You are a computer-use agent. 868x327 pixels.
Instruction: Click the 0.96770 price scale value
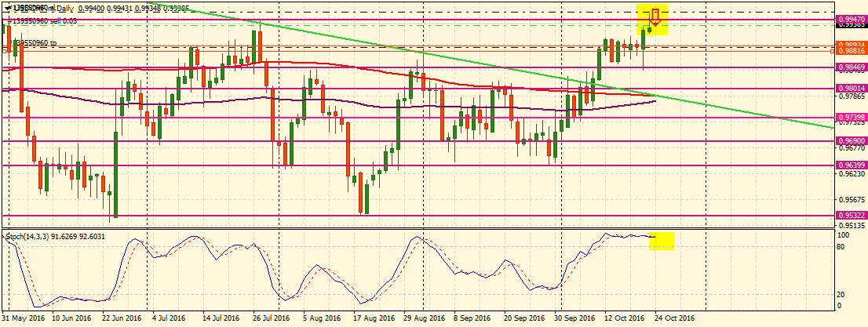tap(852, 148)
